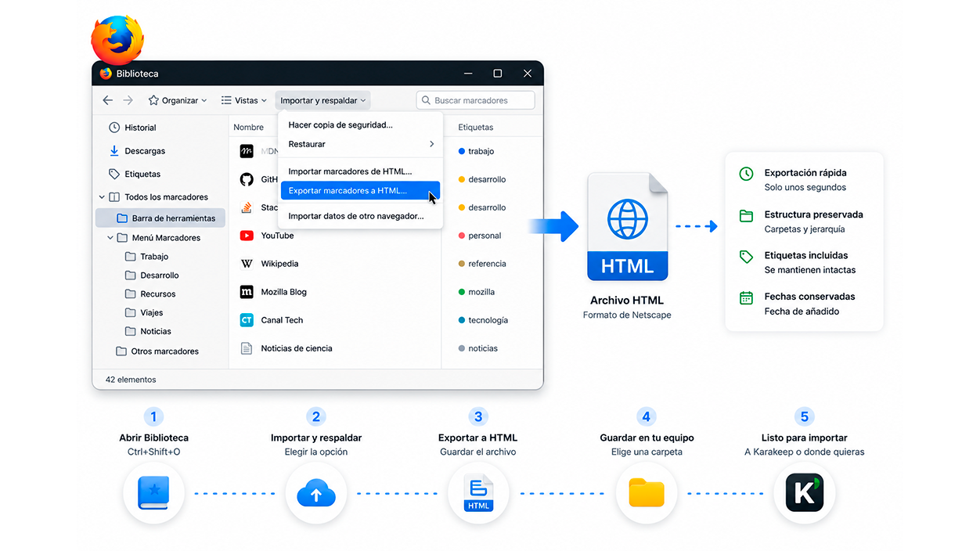The image size is (980, 551).
Task: Select the Wikipedia bookmark name
Action: (279, 264)
